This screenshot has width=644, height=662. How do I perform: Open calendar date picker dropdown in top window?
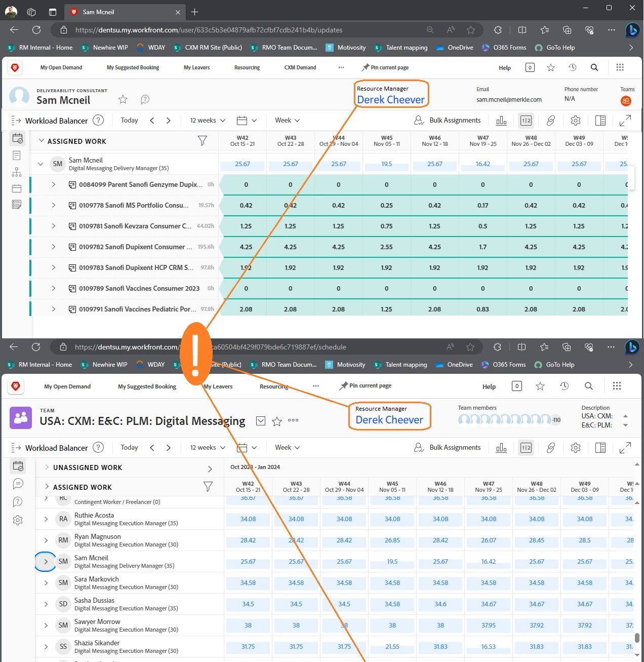tap(247, 121)
